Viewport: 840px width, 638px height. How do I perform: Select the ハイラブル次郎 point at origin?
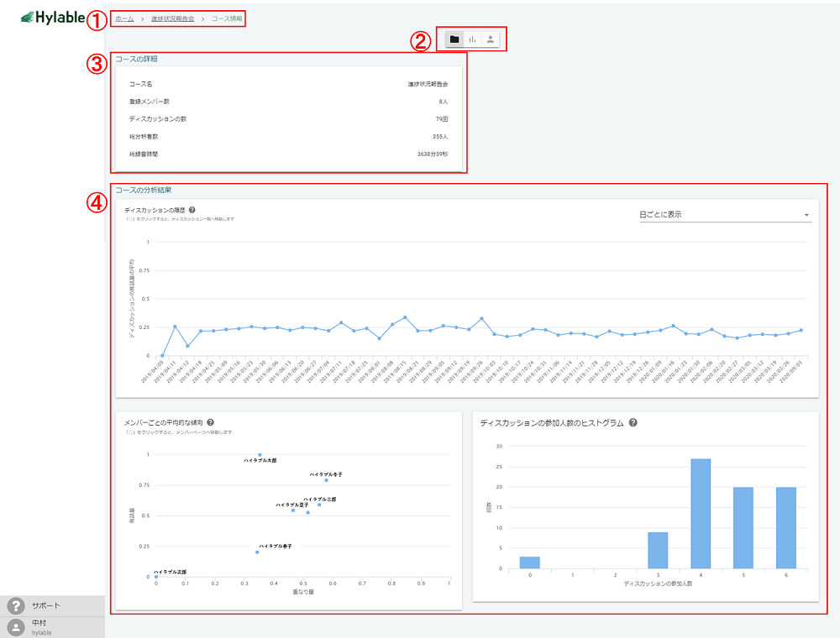pyautogui.click(x=156, y=577)
